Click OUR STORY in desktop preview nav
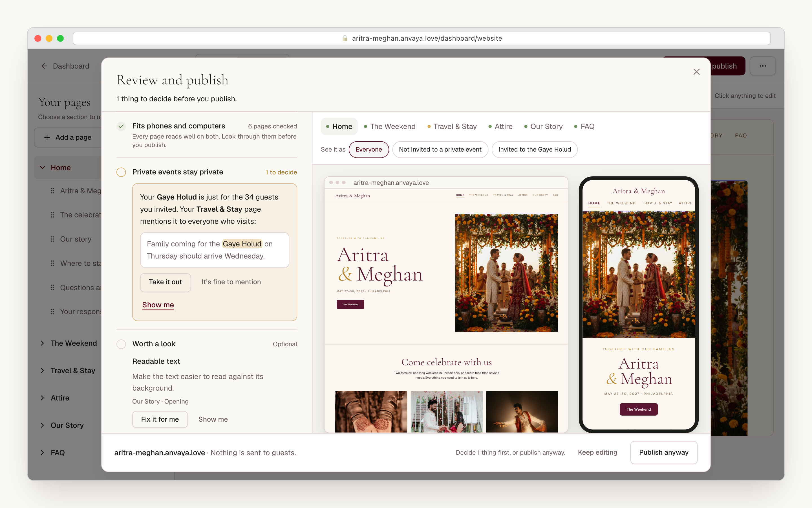Image resolution: width=812 pixels, height=508 pixels. tap(540, 195)
